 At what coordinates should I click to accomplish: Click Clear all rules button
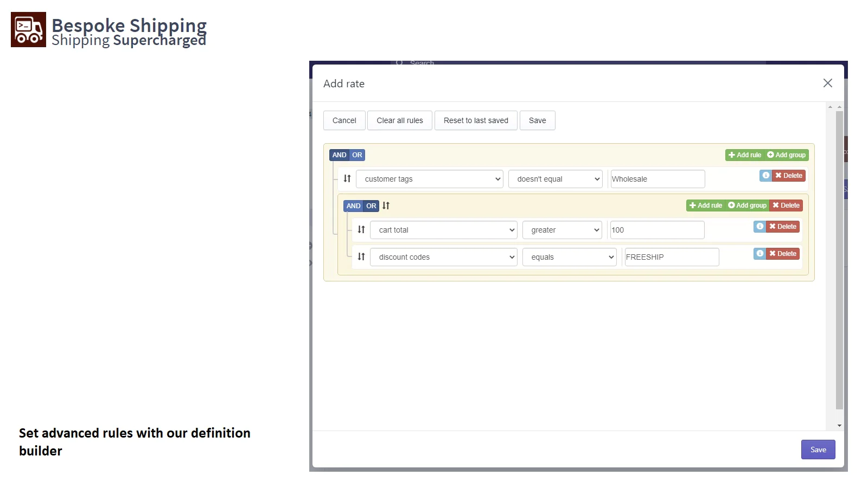pos(400,120)
